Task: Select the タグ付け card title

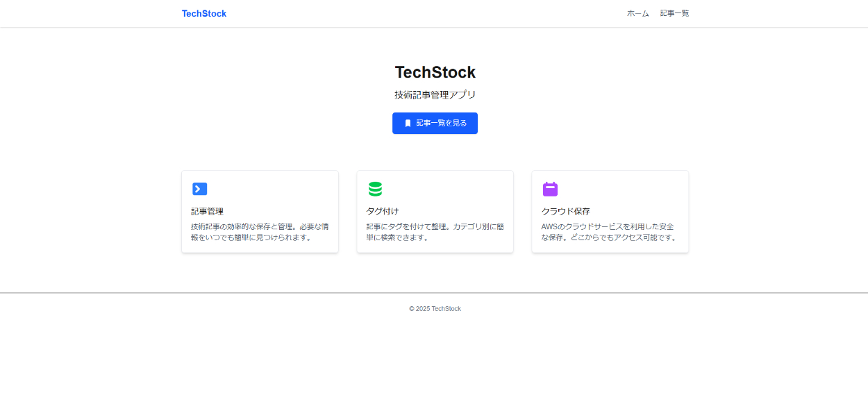Action: 383,211
